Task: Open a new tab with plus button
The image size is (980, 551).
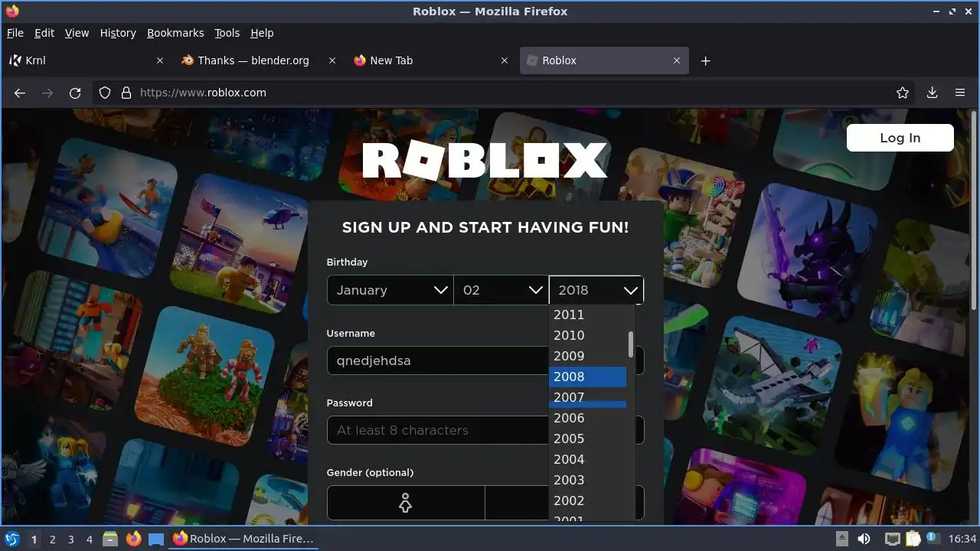Action: 706,60
